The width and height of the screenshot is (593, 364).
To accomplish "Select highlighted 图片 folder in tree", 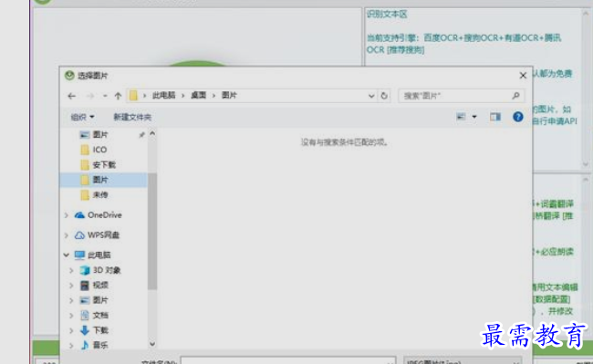I will pyautogui.click(x=103, y=180).
